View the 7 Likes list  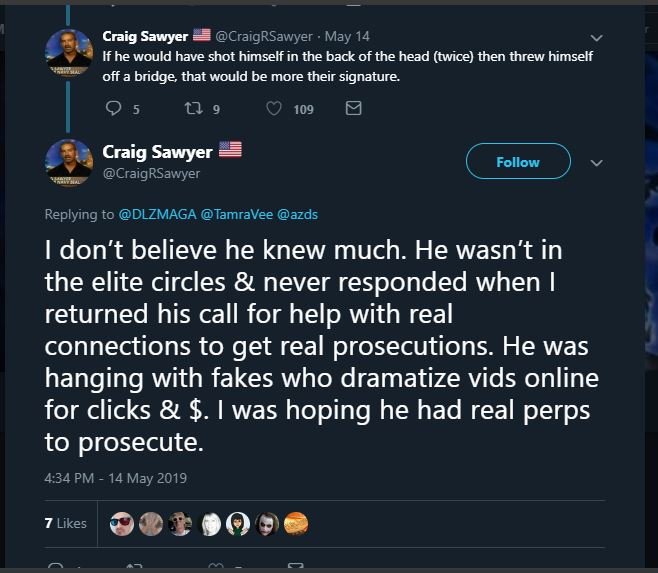[66, 523]
